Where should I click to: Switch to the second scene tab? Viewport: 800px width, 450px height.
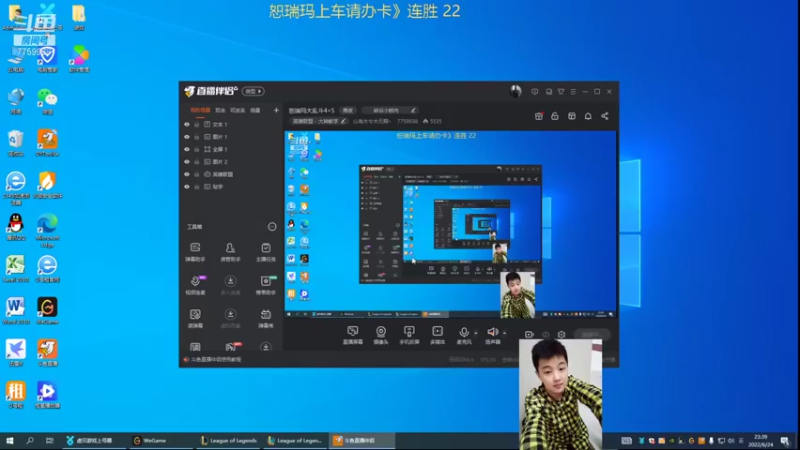coord(220,110)
